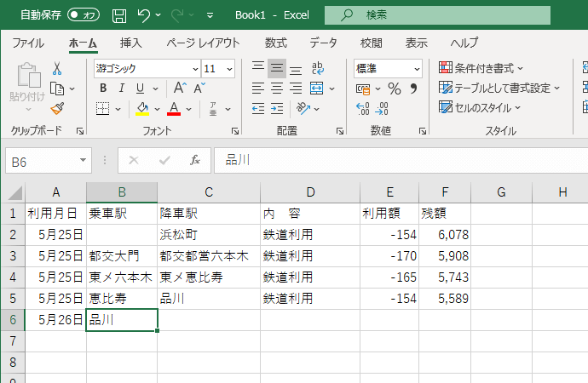This screenshot has width=588, height=383.
Task: Click the Format Painter brush icon
Action: pos(57,109)
